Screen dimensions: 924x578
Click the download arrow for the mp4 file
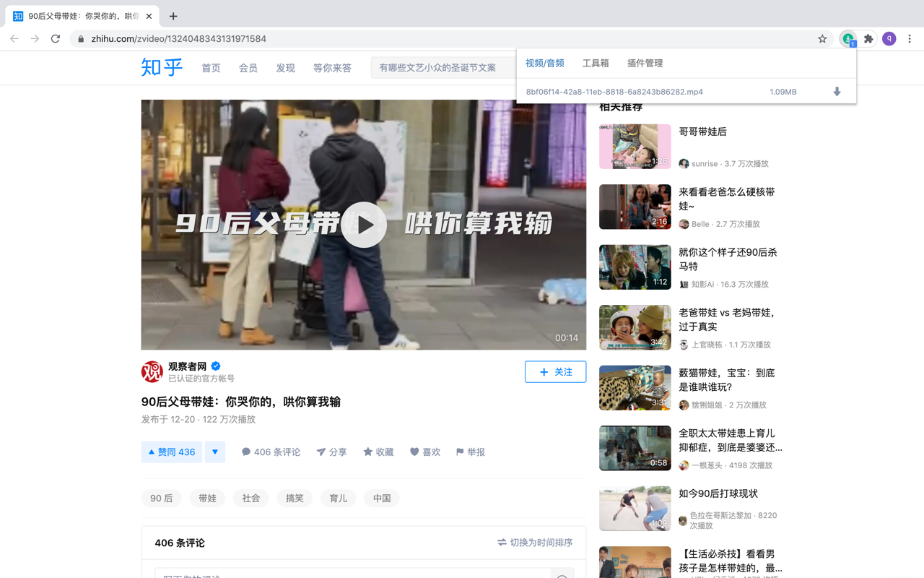point(836,92)
